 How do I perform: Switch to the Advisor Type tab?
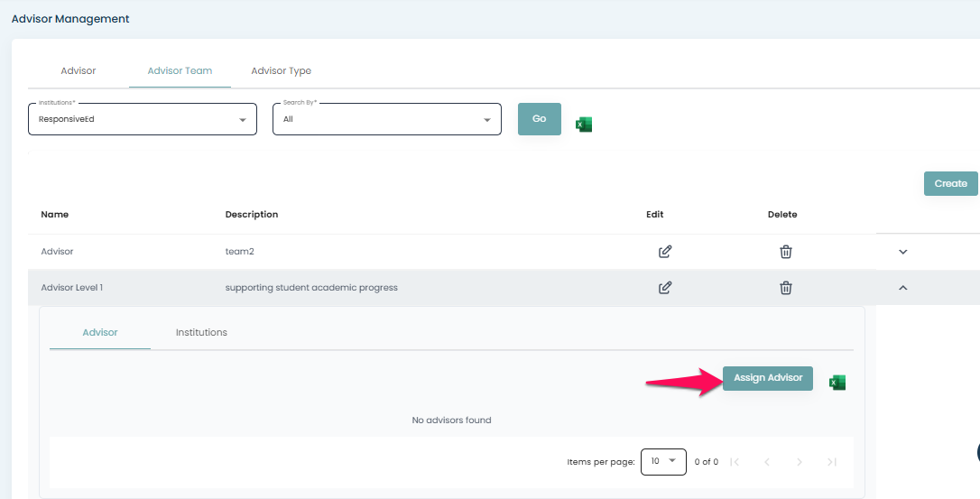click(x=281, y=70)
